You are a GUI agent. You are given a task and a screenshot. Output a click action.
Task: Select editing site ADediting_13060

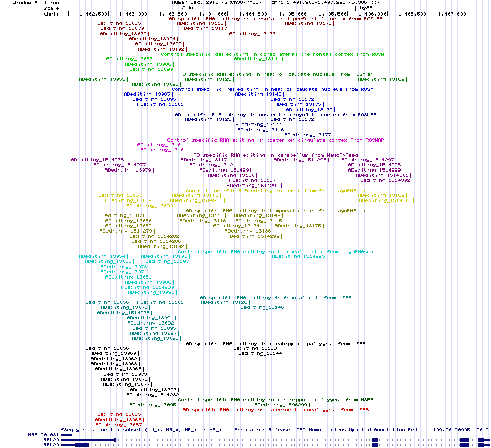(114, 354)
